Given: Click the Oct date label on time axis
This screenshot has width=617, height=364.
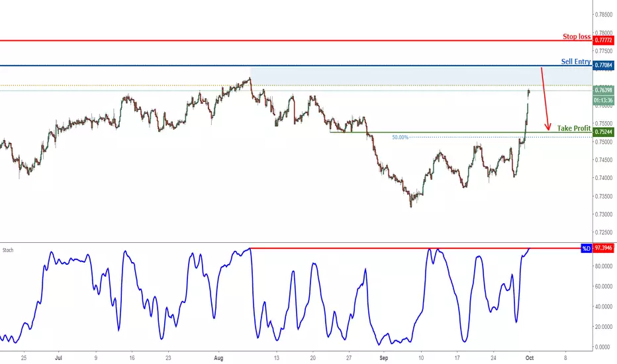Looking at the screenshot, I should tap(530, 358).
